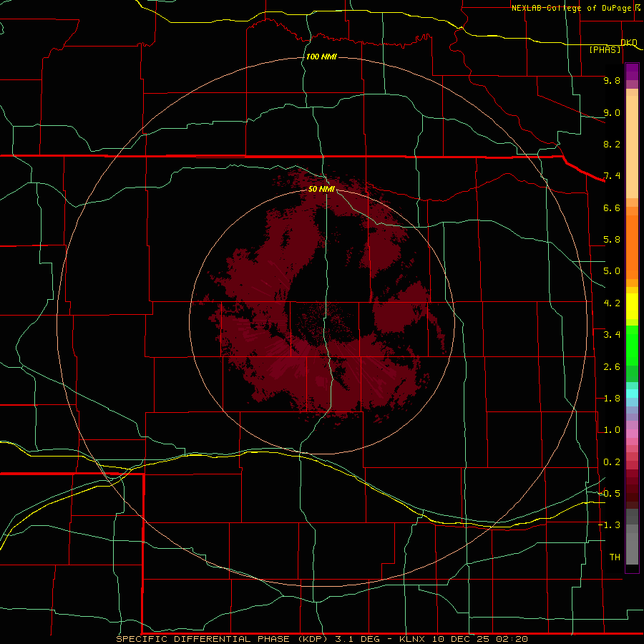Click the 9.8 value on color scale

[612, 80]
